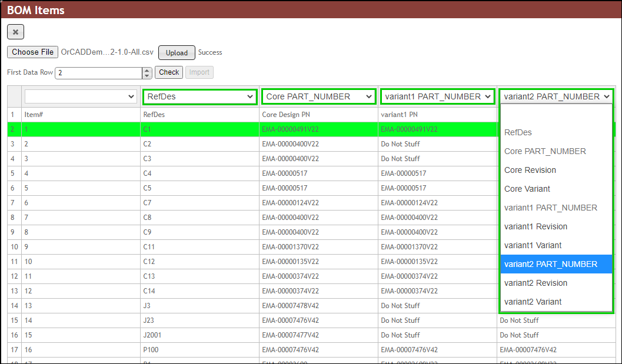Click the Upload button
Screen dimensions: 622x364
click(176, 52)
